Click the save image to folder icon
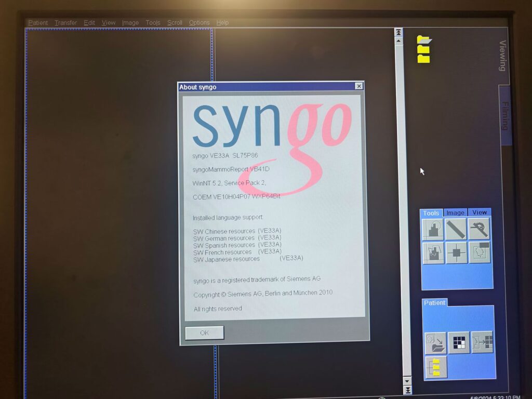The width and height of the screenshot is (532, 399). tap(436, 343)
